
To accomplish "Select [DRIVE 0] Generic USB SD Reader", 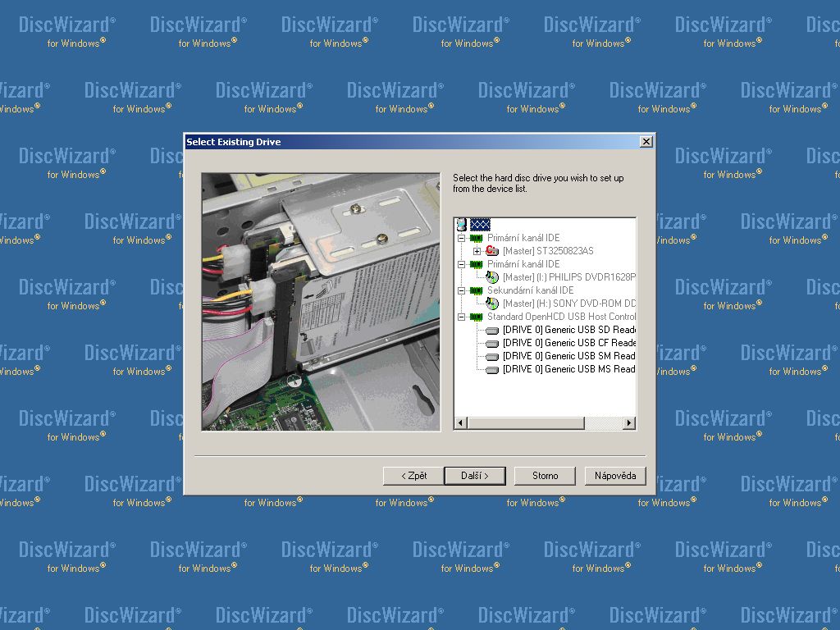I will pyautogui.click(x=569, y=330).
